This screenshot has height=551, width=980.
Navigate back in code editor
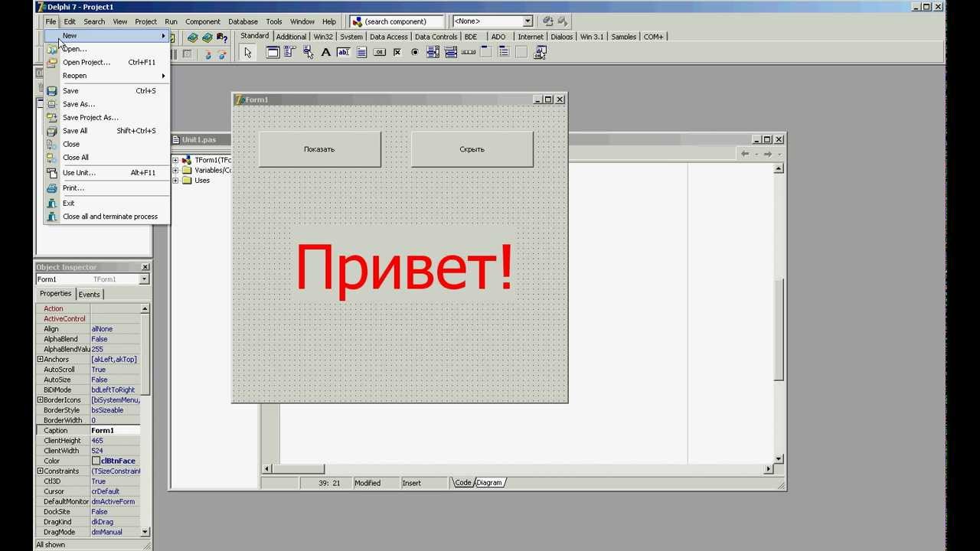[x=744, y=154]
